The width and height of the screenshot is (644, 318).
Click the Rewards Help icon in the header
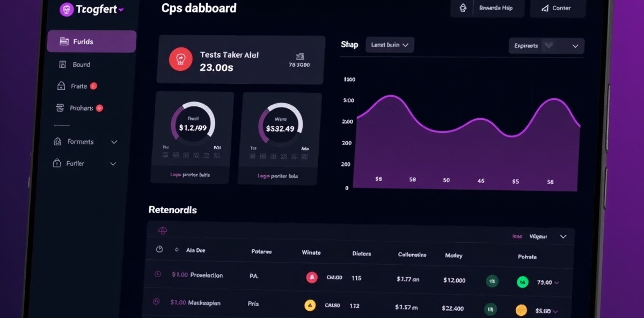[463, 8]
